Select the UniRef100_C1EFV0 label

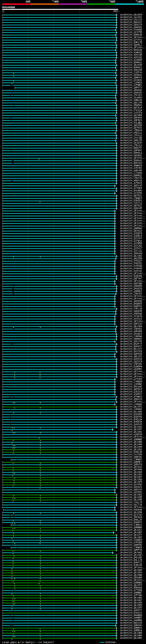point(131,72)
